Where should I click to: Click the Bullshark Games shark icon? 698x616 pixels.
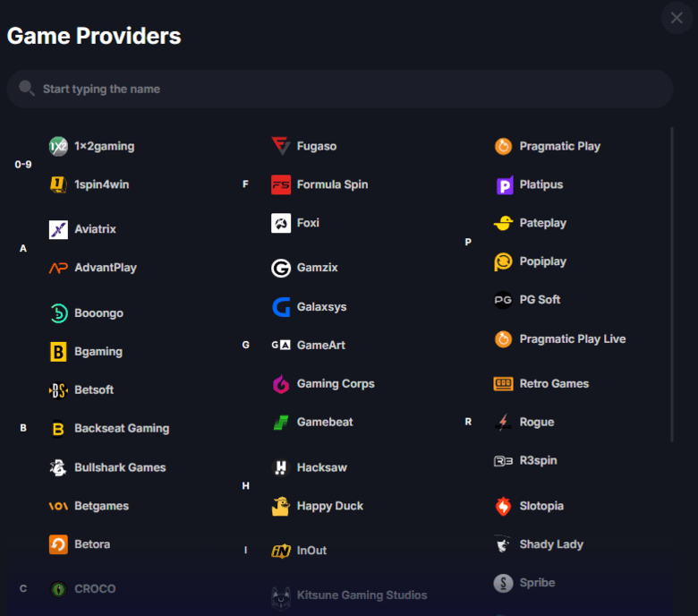click(58, 467)
